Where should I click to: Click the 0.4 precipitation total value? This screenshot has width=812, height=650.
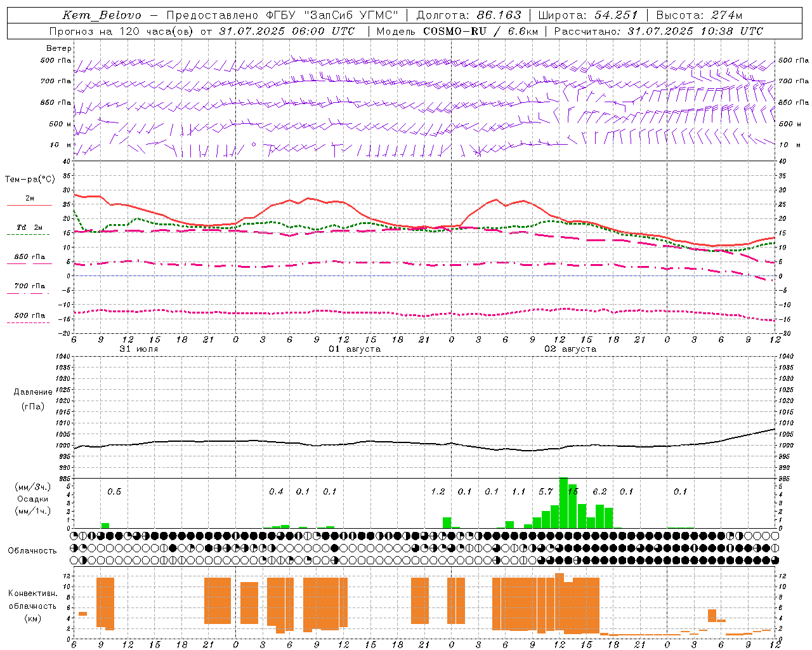(x=276, y=491)
